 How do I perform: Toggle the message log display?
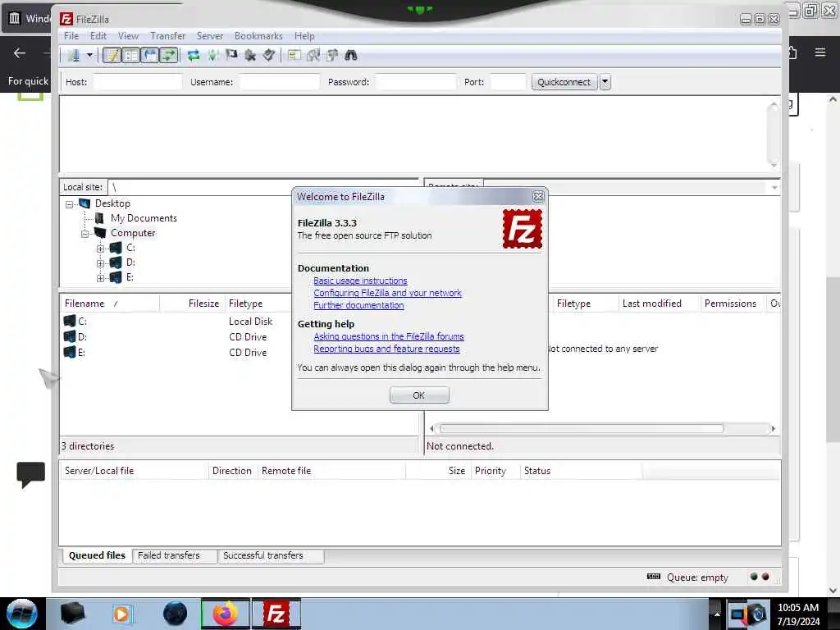(x=112, y=55)
